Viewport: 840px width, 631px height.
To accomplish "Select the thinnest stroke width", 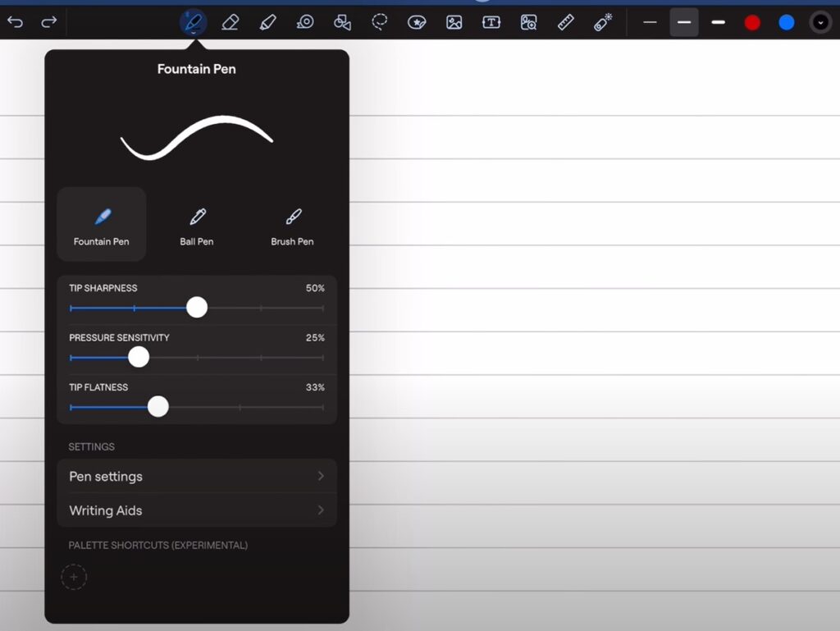I will 650,22.
